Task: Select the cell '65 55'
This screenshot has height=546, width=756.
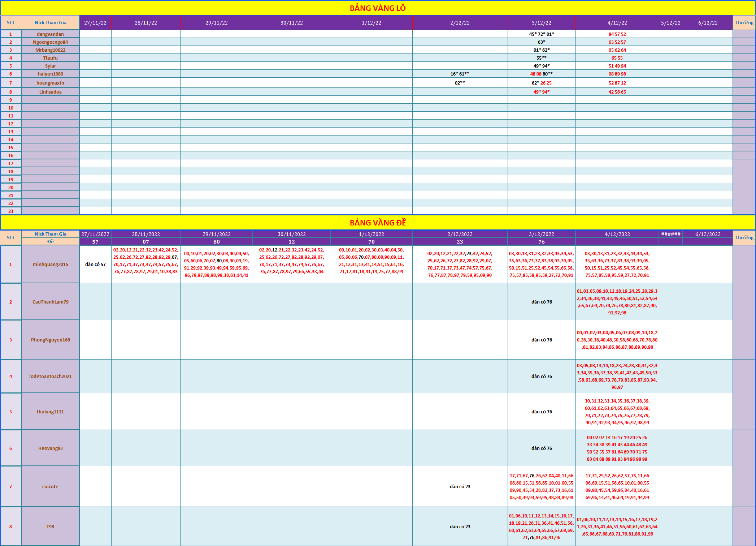Action: coord(617,58)
